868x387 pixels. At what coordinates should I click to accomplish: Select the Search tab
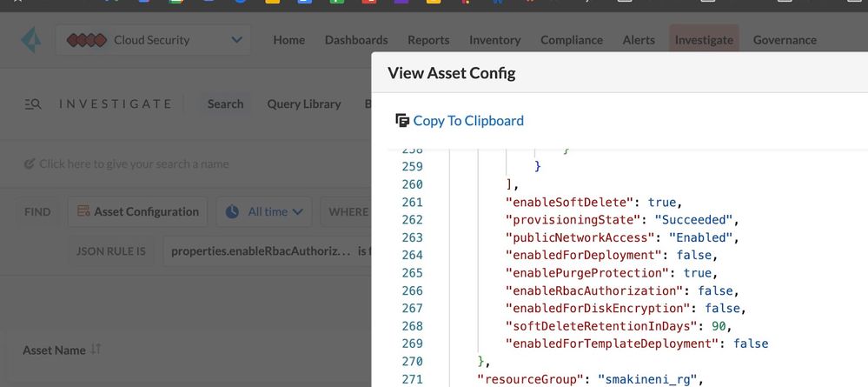pyautogui.click(x=225, y=103)
